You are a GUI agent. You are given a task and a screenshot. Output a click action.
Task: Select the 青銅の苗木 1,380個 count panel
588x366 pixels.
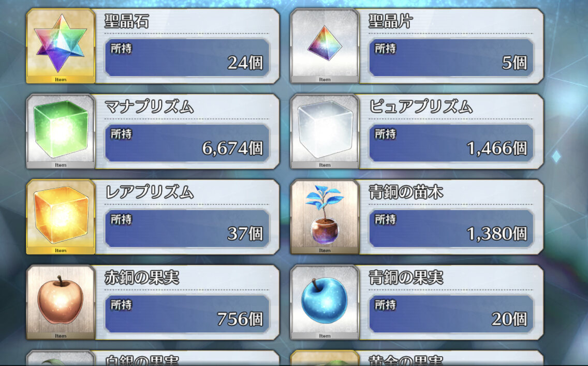click(x=451, y=228)
